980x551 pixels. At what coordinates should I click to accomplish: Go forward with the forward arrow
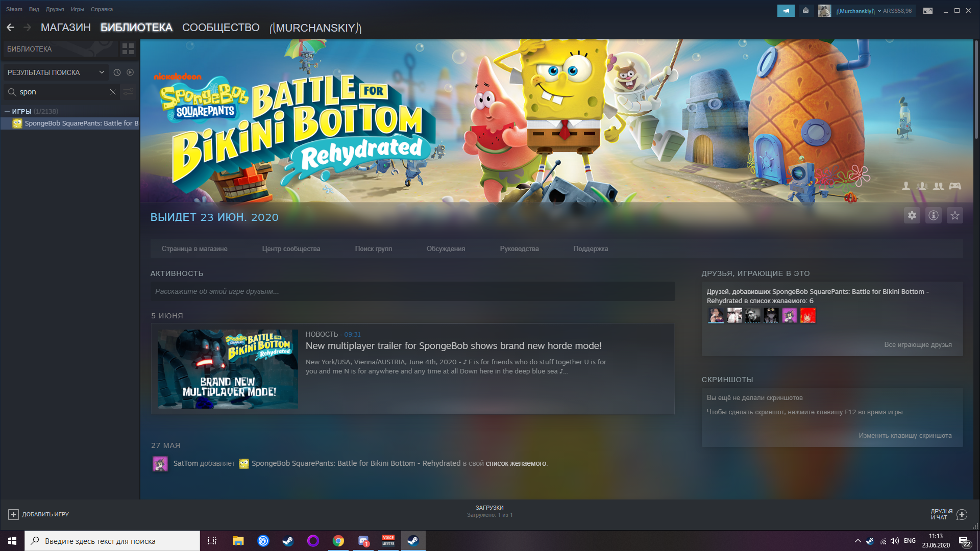pyautogui.click(x=28, y=28)
